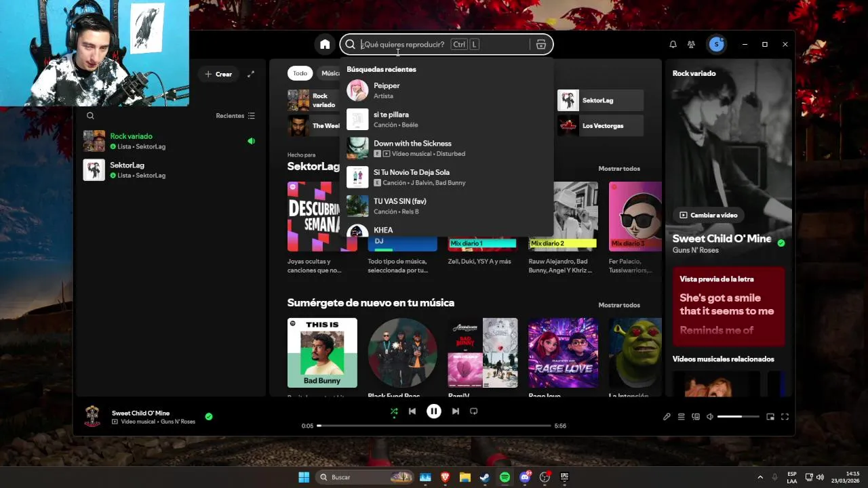
Task: Click Sweet Child O' Mine title in right panel
Action: tap(722, 239)
